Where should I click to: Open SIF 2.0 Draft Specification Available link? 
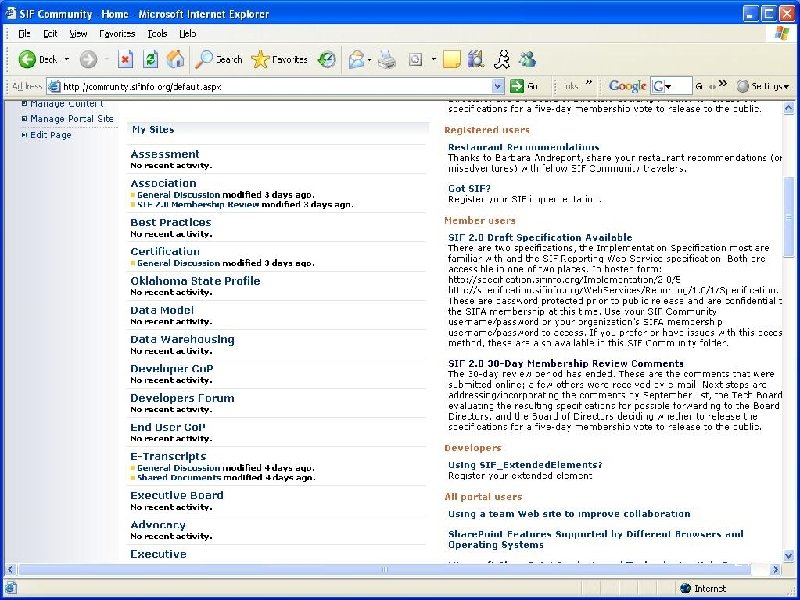540,237
